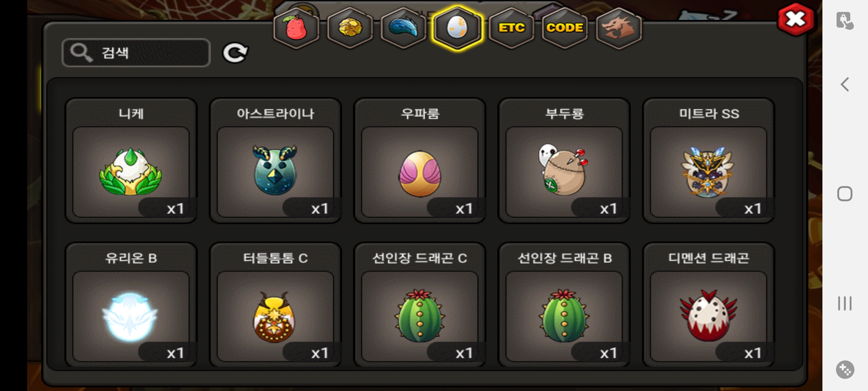Screen dimensions: 868x391
Task: Select the gold nugget category tab
Action: tap(350, 28)
